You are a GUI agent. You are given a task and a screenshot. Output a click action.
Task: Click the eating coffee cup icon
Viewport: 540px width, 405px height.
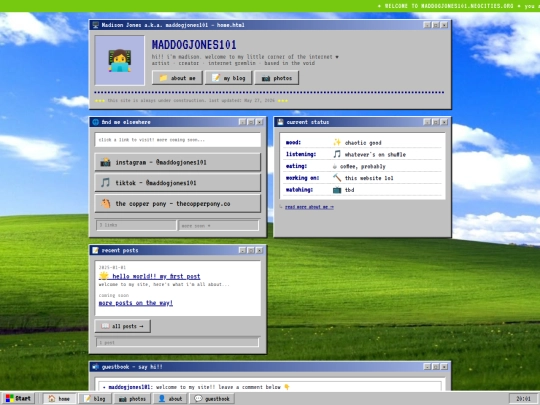335,166
